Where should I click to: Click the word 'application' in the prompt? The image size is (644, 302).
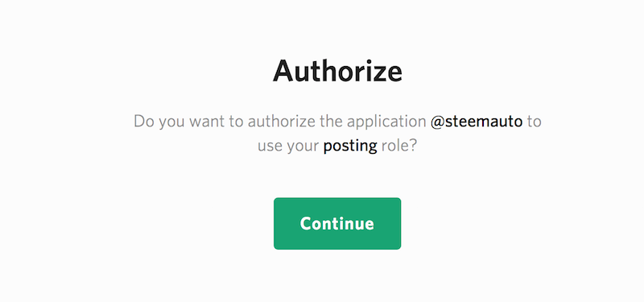[x=386, y=122]
